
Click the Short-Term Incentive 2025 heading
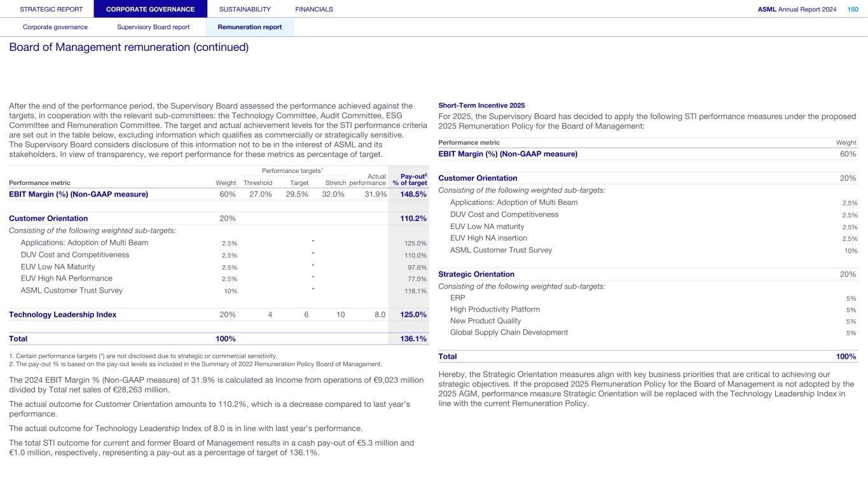point(481,105)
